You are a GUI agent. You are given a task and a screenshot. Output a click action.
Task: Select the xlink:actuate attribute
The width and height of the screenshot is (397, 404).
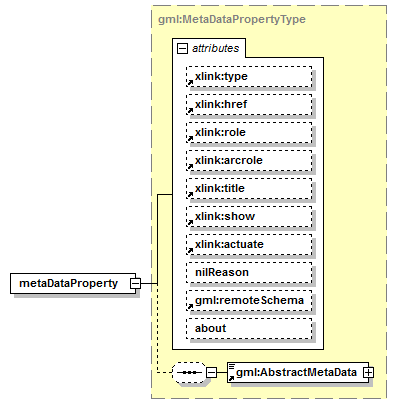(x=249, y=245)
